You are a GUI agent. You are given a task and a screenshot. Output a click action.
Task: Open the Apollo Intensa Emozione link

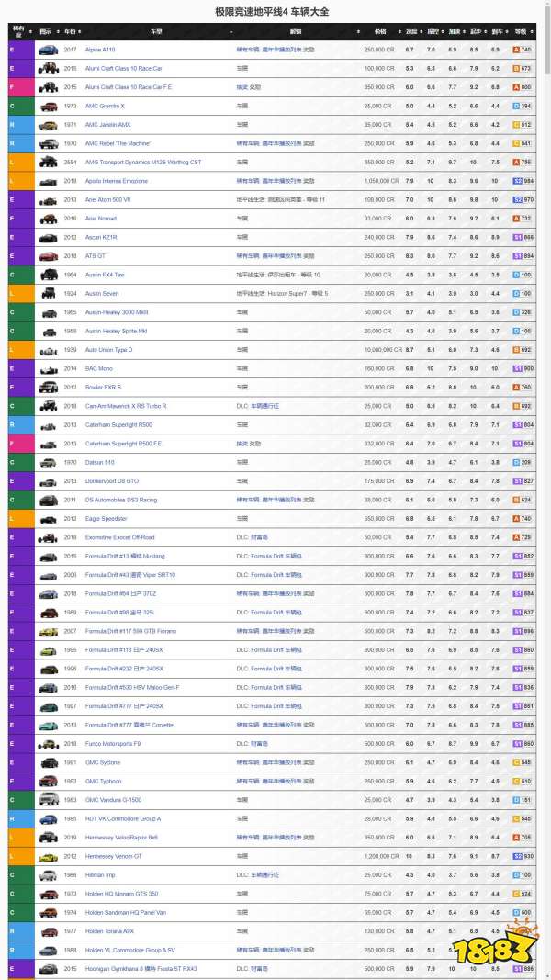tap(117, 181)
